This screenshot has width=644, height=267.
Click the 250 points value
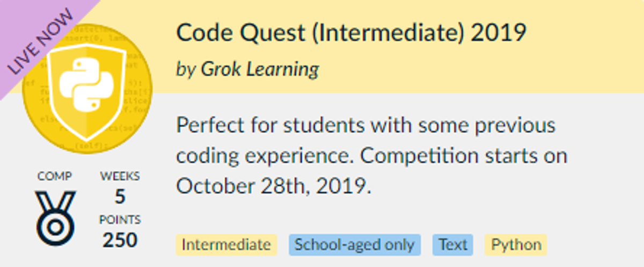coord(120,240)
